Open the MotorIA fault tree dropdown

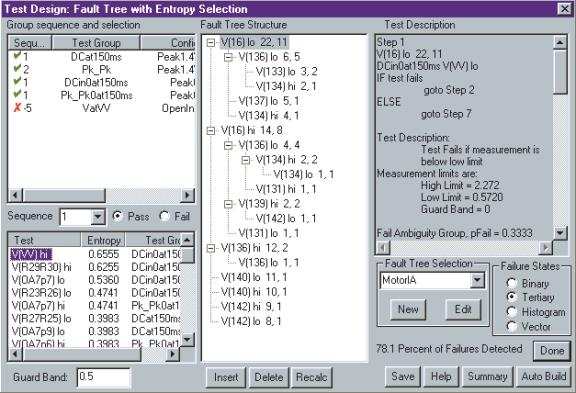477,281
